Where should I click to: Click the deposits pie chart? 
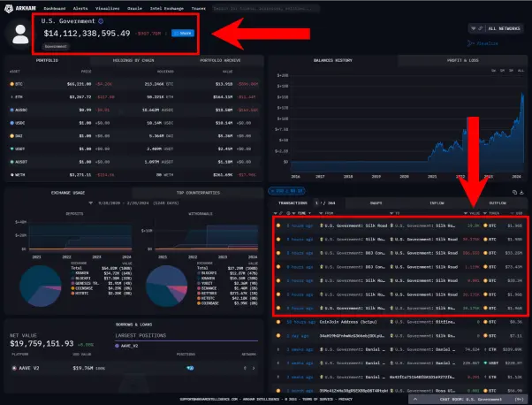[x=41, y=287]
